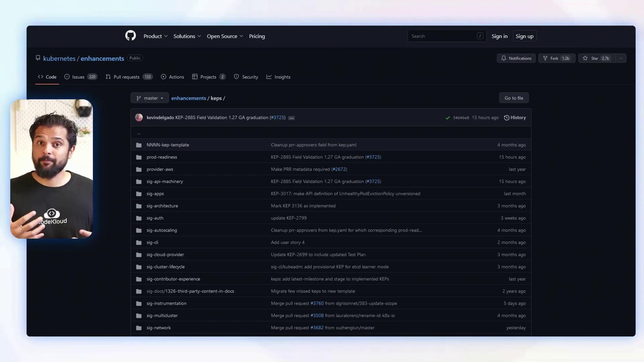Click the Star icon button

585,58
